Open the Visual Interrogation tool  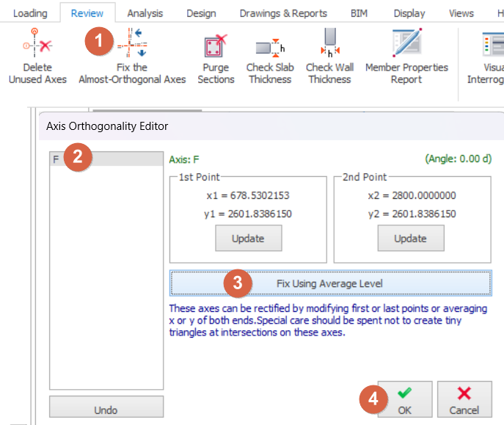click(x=492, y=46)
